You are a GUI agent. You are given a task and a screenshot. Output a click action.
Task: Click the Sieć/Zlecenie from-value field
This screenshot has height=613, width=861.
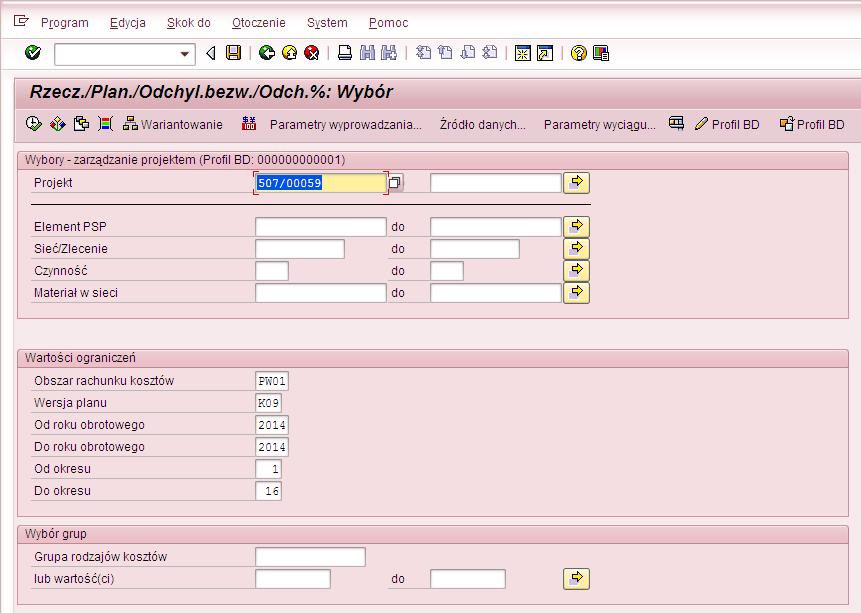[300, 249]
